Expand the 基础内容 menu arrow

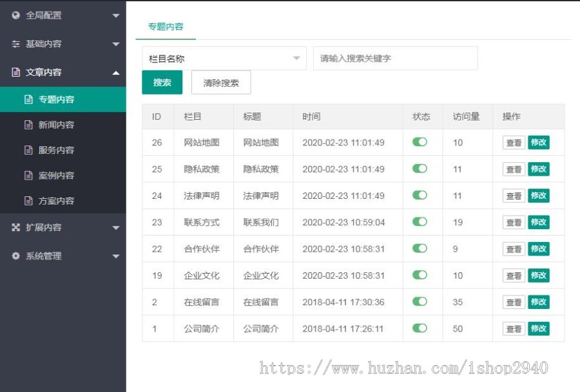pos(116,44)
